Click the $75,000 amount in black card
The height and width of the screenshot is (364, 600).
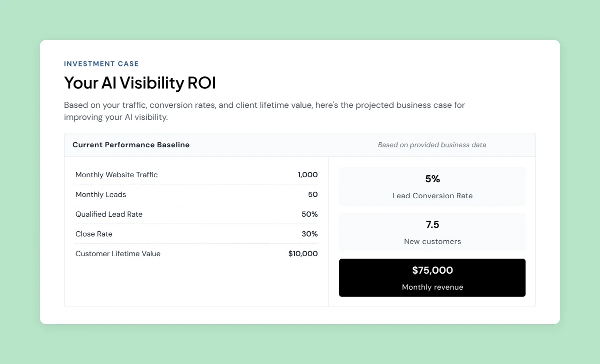point(432,271)
